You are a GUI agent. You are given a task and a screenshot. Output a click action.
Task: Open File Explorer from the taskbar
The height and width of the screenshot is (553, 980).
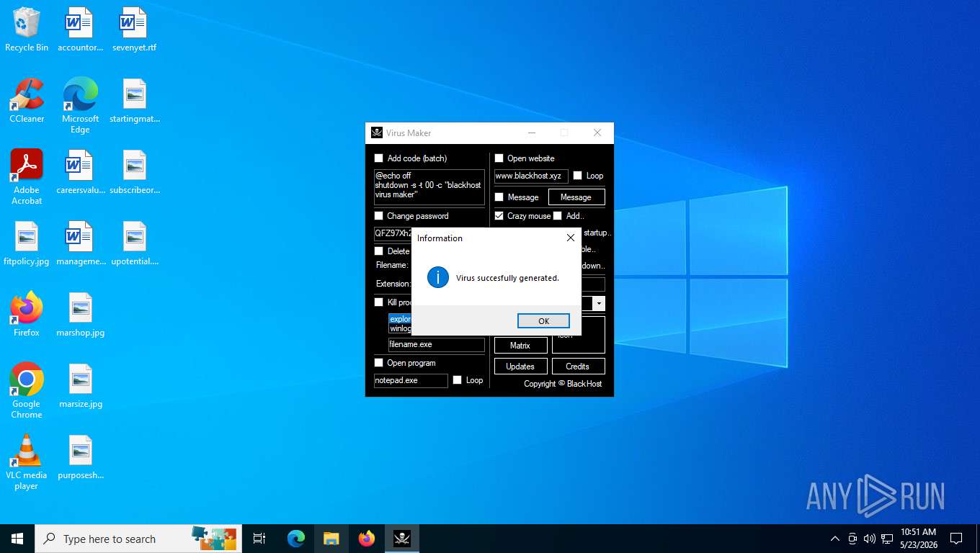pos(331,539)
